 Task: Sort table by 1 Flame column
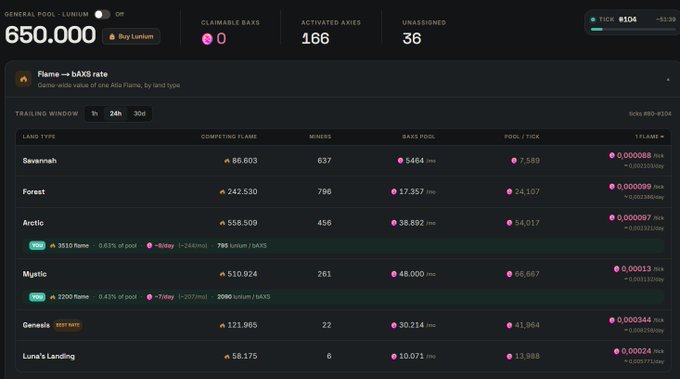[649, 137]
